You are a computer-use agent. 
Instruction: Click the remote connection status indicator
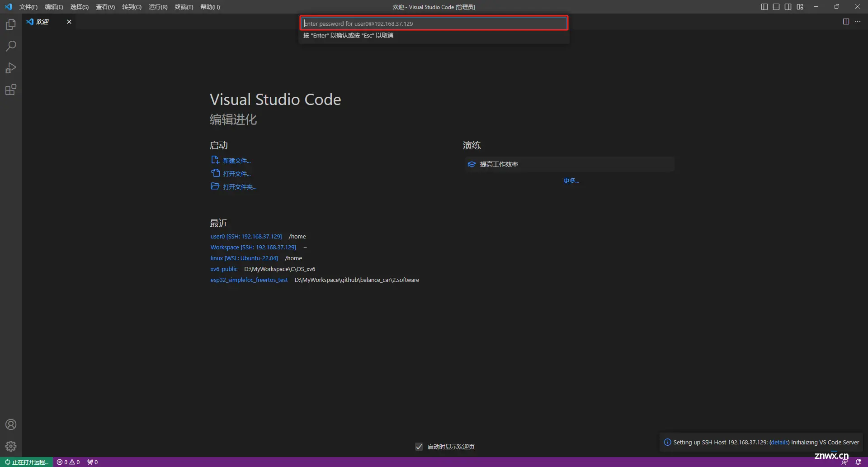pyautogui.click(x=27, y=462)
